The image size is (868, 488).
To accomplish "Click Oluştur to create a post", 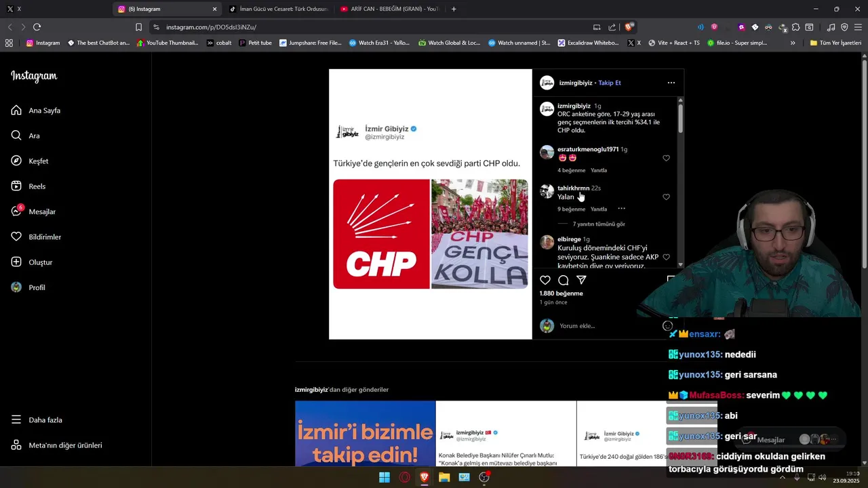I will (32, 262).
